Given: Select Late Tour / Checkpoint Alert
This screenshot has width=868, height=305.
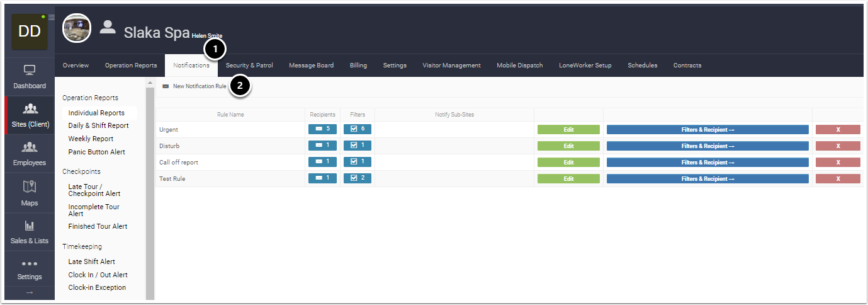Looking at the screenshot, I should pos(94,190).
